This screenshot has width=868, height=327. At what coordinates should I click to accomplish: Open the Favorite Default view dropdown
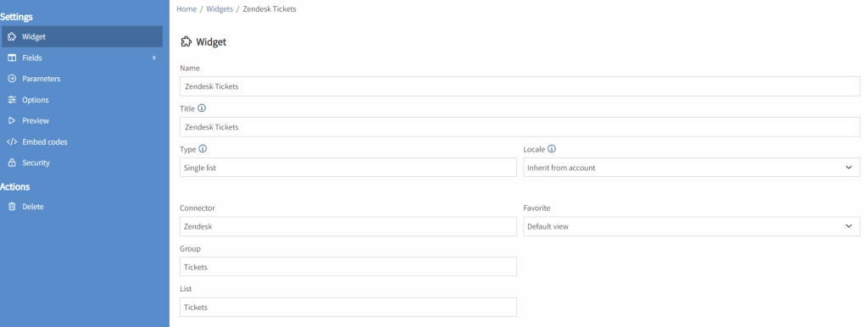coord(692,226)
